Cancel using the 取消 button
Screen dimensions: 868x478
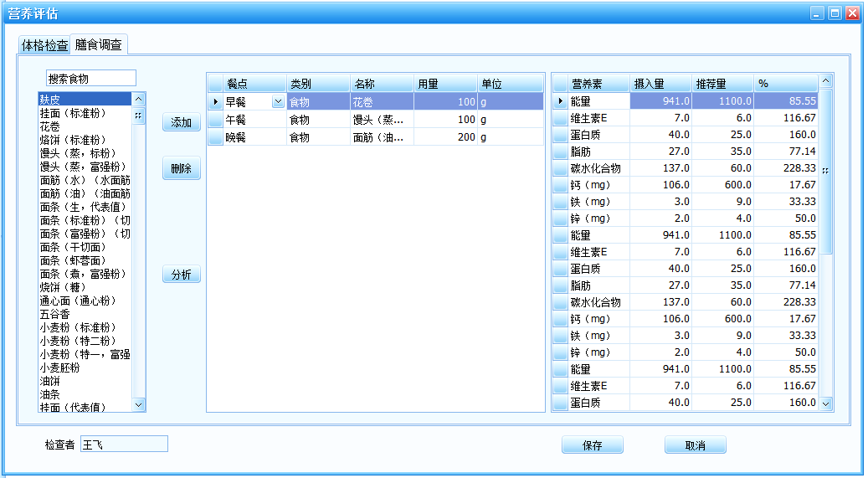tap(695, 445)
